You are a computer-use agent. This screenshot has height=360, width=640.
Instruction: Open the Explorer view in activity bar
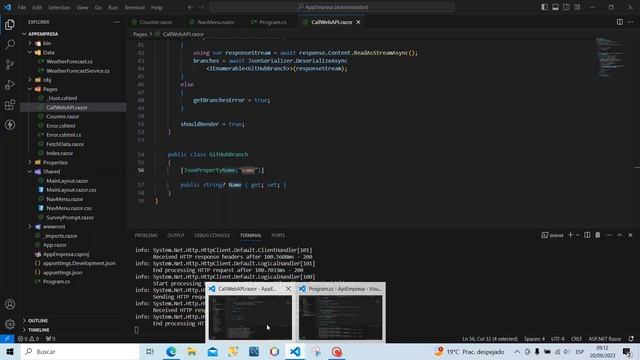(10, 24)
